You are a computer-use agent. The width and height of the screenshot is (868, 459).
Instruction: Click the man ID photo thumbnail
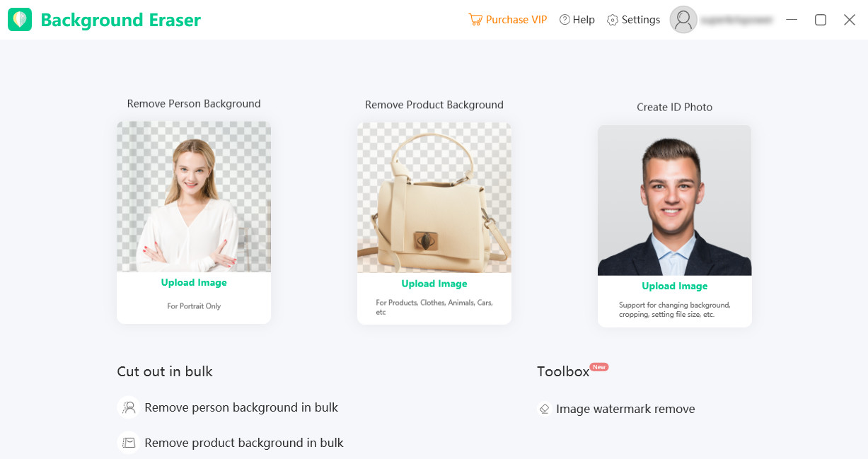click(674, 201)
